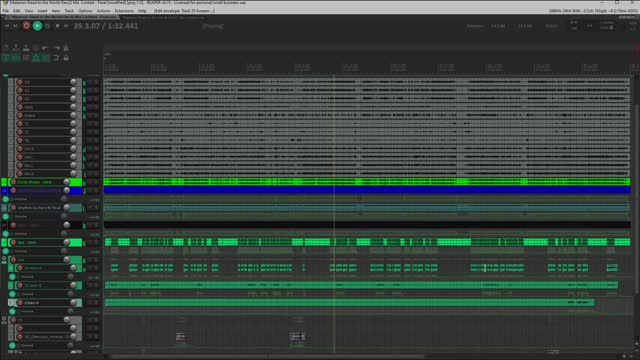Click the Ripple Editing toolbar icon
The image size is (640, 360).
tap(26, 58)
